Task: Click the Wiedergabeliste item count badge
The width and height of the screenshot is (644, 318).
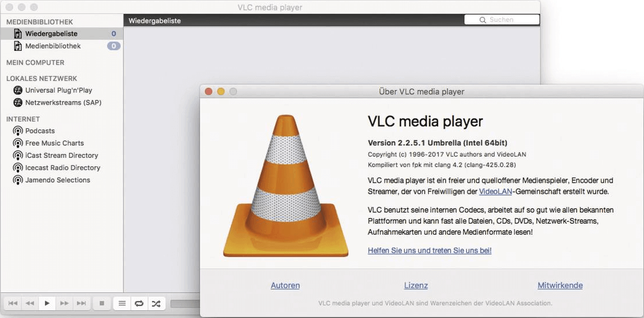Action: (114, 34)
